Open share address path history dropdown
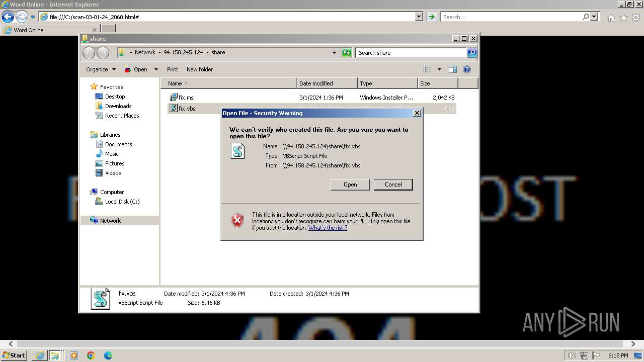Viewport: 644px width, 362px height. pos(334,52)
